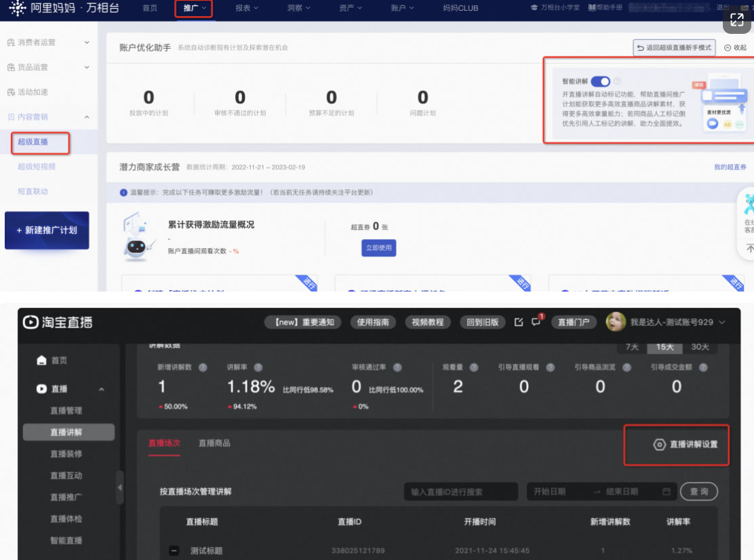Open the feedback pen icon in Taobao Live header

pos(518,322)
